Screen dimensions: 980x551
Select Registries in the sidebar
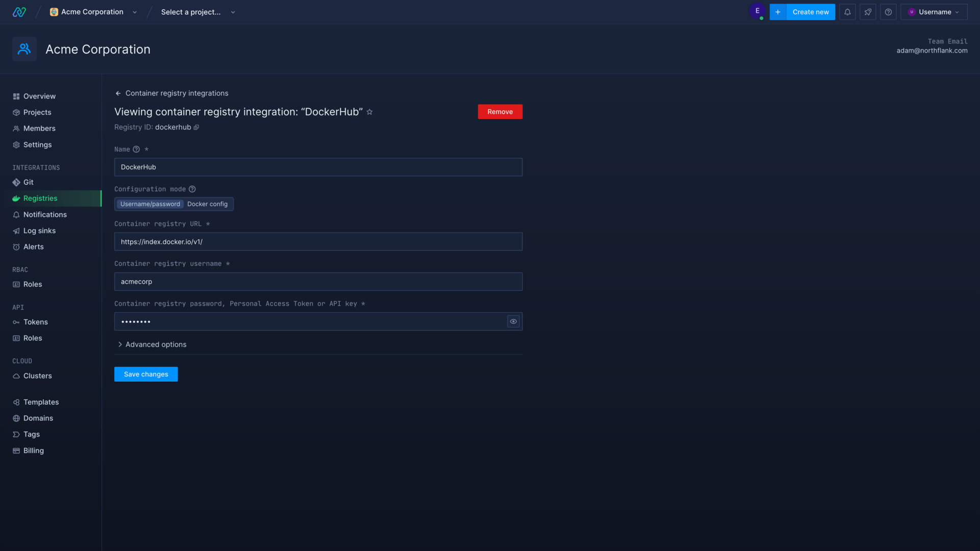[x=51, y=198]
